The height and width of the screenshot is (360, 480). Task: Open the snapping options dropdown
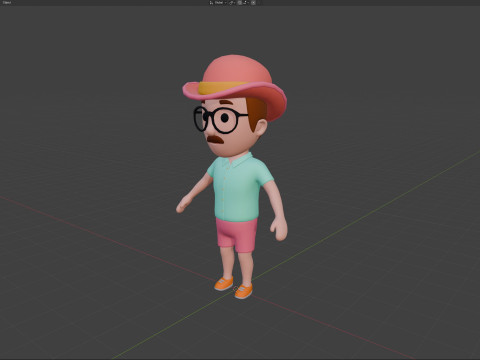pyautogui.click(x=246, y=2)
